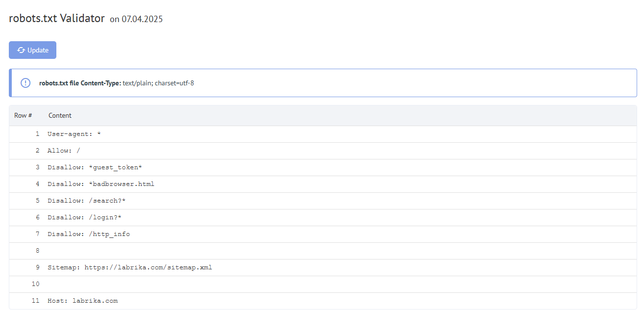The width and height of the screenshot is (644, 313).
Task: Select the 'User-agent: *' line
Action: (x=74, y=134)
